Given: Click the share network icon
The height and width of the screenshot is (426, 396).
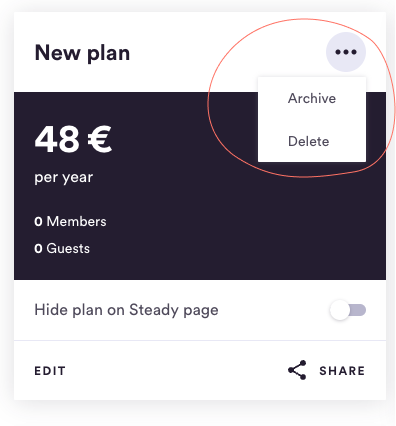Looking at the screenshot, I should click(x=297, y=370).
